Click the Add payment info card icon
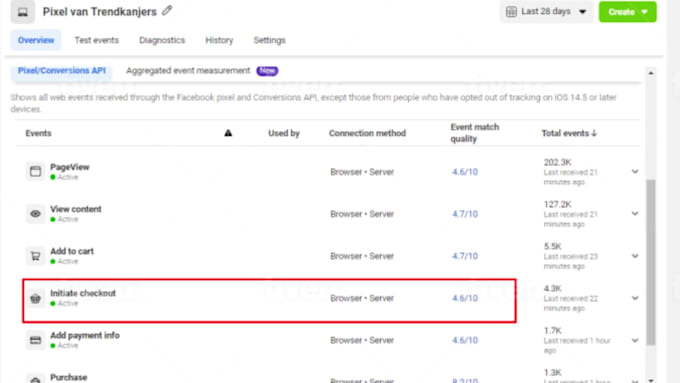680x383 pixels. coord(36,340)
